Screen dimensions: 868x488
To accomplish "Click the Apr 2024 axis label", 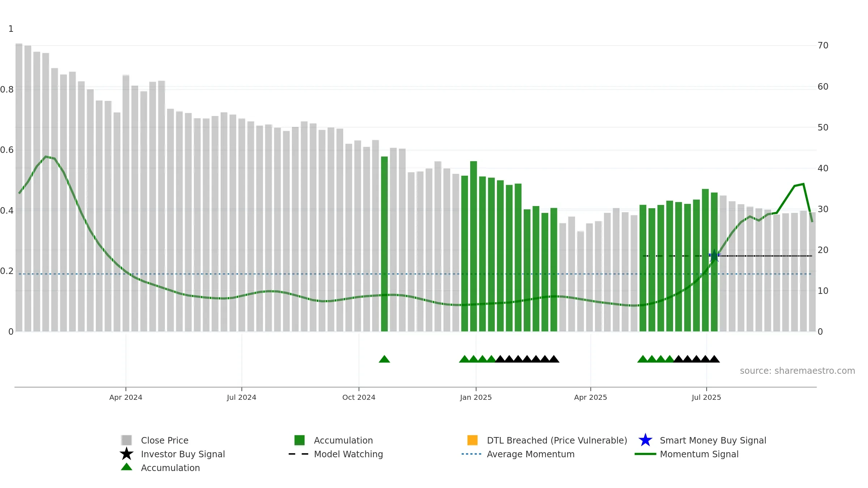I will pyautogui.click(x=126, y=397).
